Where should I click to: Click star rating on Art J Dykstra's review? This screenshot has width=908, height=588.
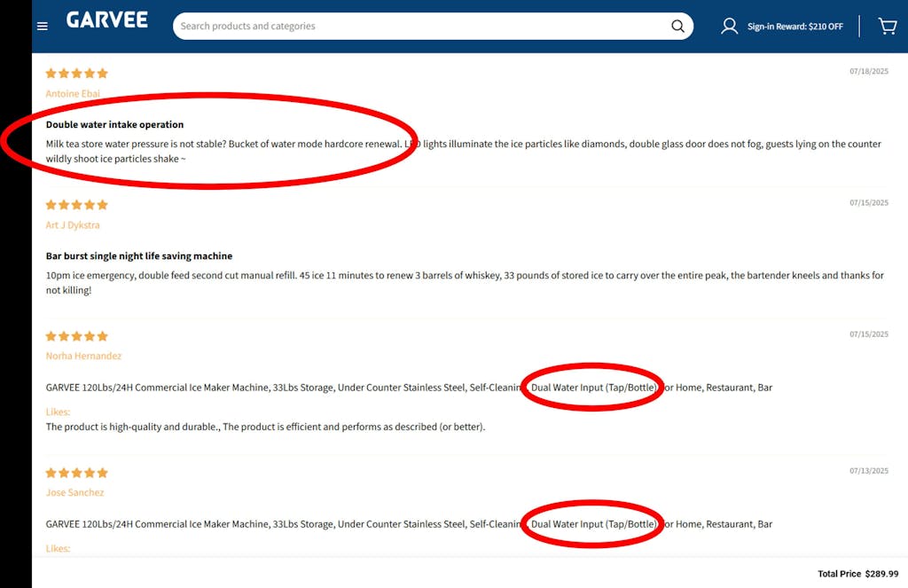77,205
